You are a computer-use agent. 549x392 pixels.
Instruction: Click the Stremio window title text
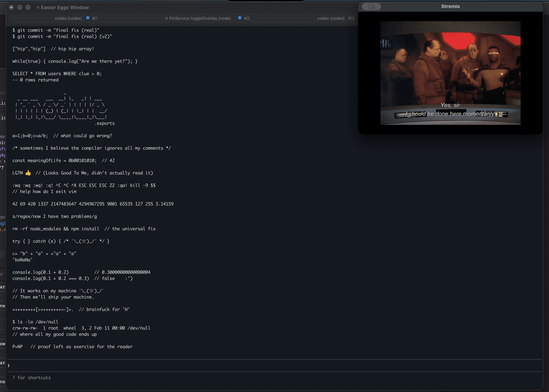pyautogui.click(x=450, y=6)
